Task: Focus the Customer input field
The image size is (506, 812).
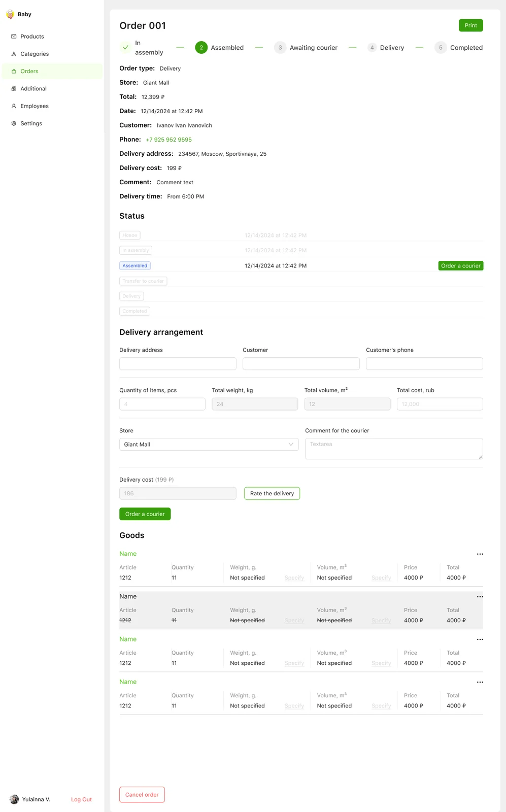Action: 301,364
